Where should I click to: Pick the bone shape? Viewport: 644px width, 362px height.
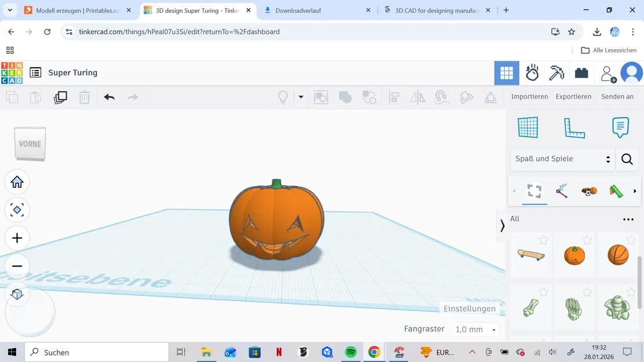[x=530, y=308]
